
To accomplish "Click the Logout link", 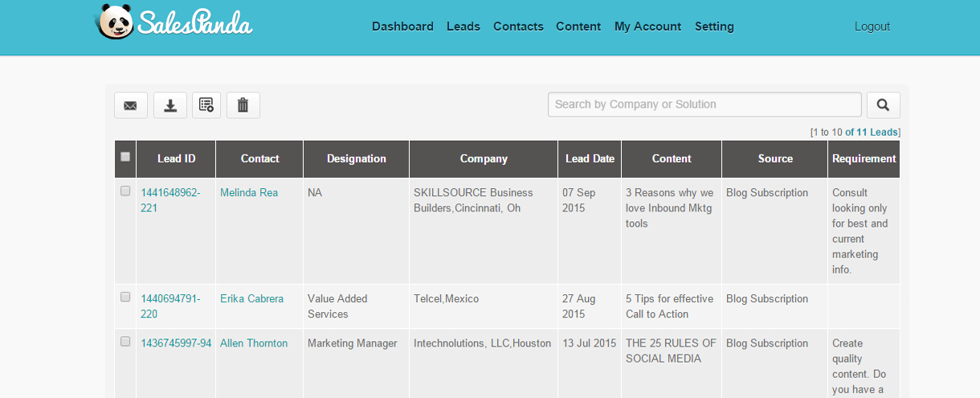I will 872,27.
